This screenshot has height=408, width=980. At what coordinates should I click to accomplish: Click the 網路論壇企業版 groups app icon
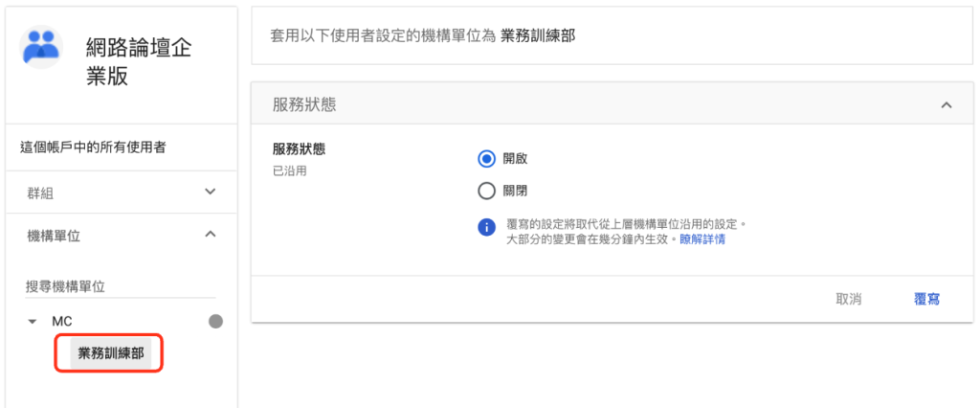tap(40, 47)
